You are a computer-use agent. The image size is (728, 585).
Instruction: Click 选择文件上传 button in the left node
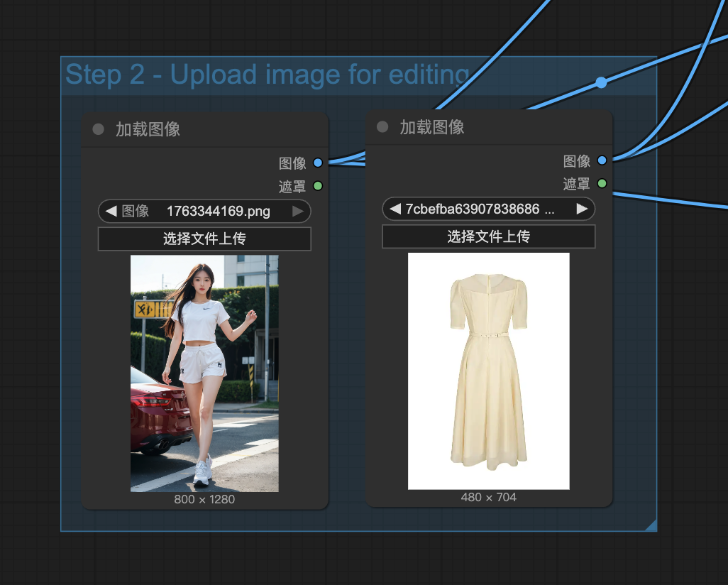click(204, 239)
